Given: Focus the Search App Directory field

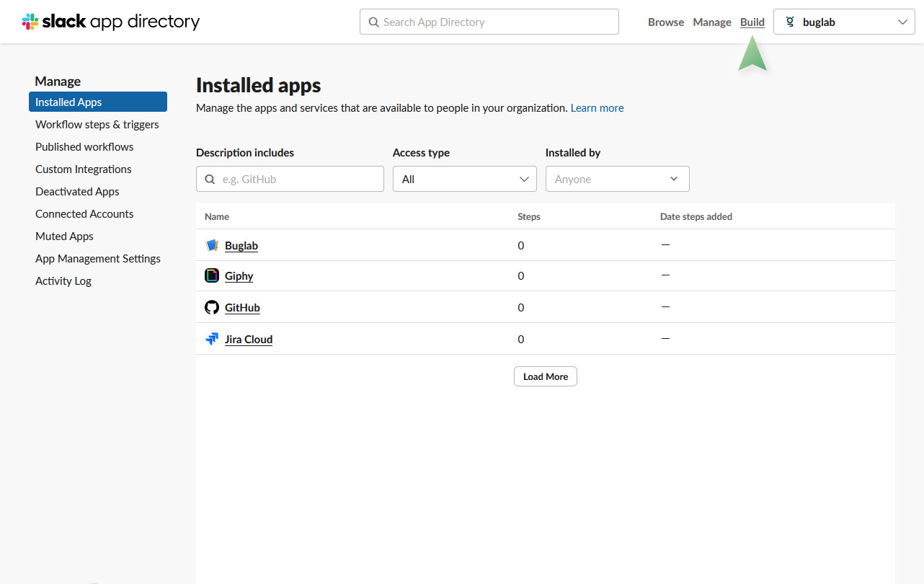Looking at the screenshot, I should [489, 22].
